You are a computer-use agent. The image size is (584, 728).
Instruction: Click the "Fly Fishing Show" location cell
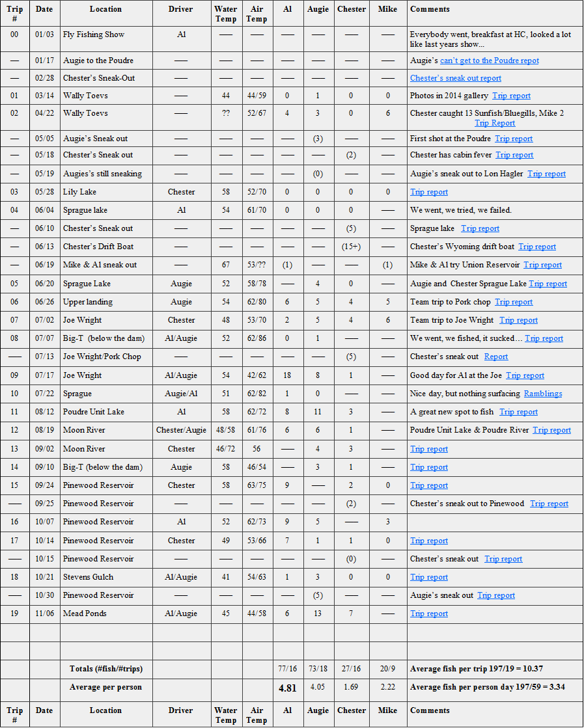pyautogui.click(x=94, y=34)
